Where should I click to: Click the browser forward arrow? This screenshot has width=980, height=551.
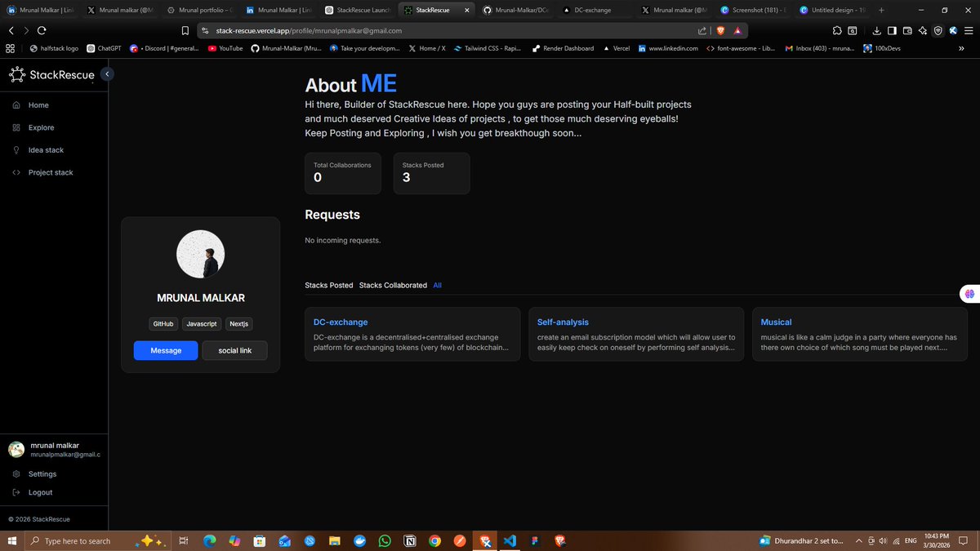tap(25, 30)
